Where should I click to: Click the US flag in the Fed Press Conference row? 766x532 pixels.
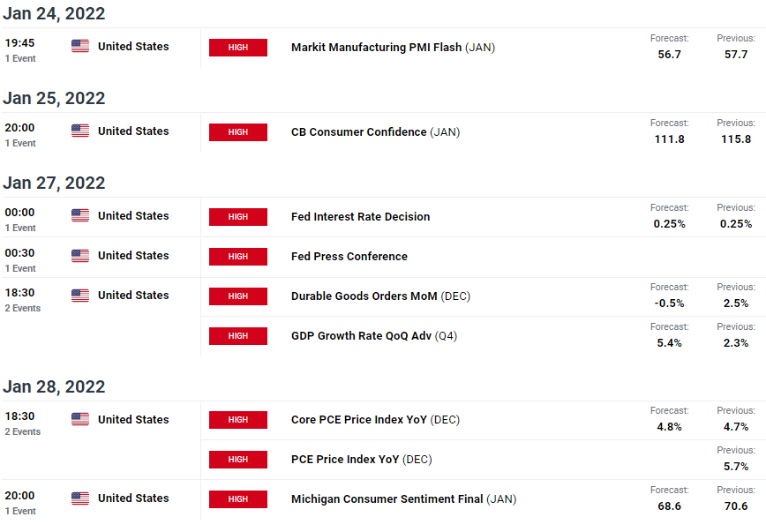coord(80,256)
